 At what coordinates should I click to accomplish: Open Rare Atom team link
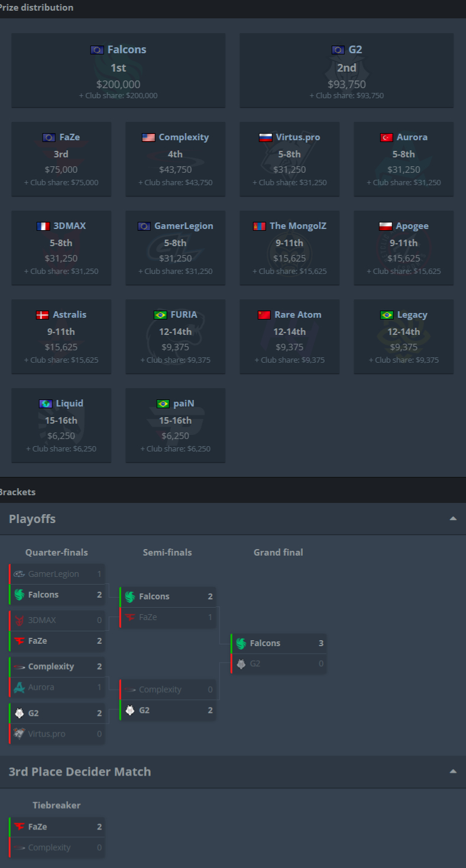pos(298,315)
